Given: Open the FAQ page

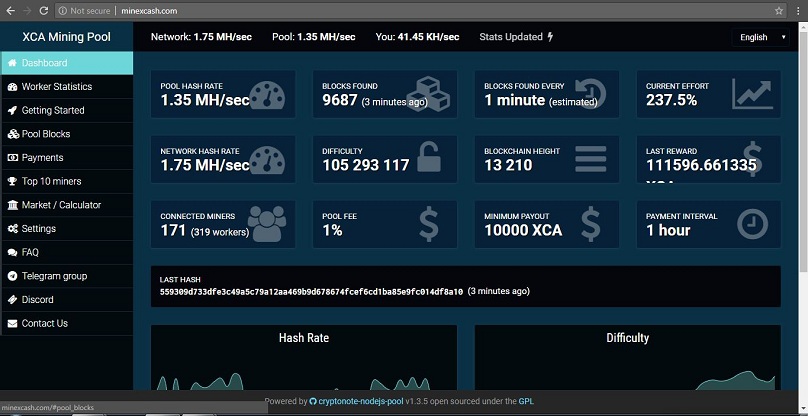Looking at the screenshot, I should click(x=66, y=253).
